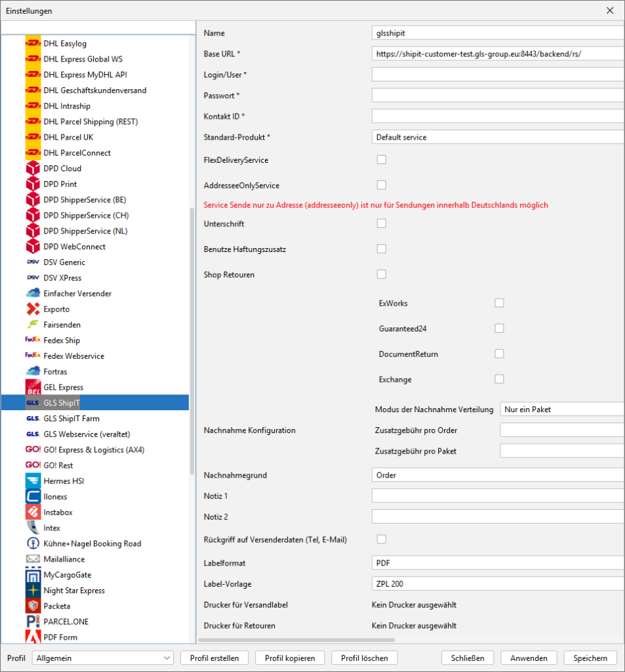Toggle the Shop Retouren checkbox

tap(381, 274)
